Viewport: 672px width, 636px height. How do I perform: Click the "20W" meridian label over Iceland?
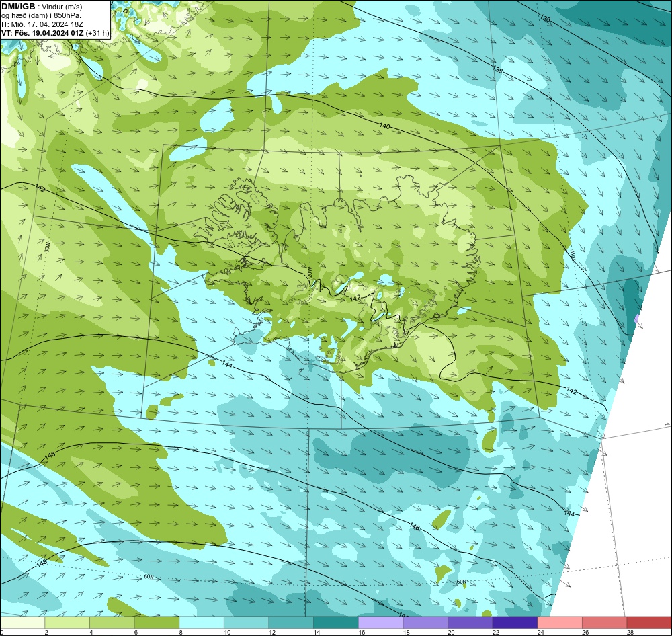(x=310, y=271)
